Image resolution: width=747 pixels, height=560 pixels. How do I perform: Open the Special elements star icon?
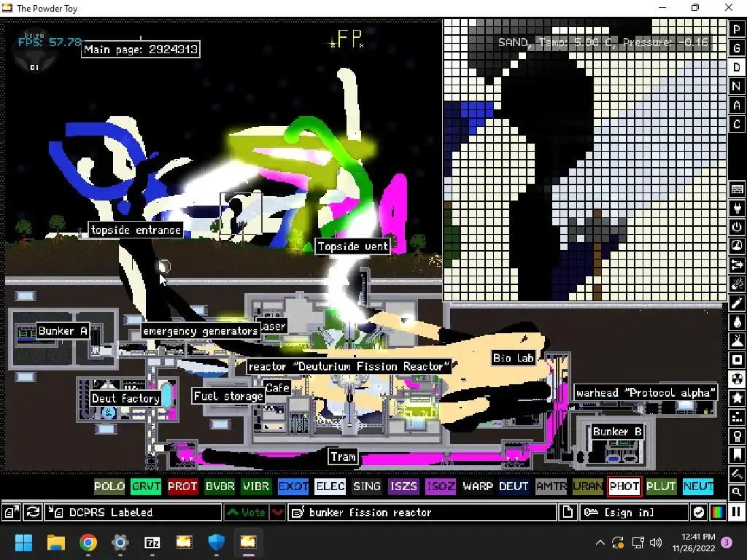pos(737,397)
